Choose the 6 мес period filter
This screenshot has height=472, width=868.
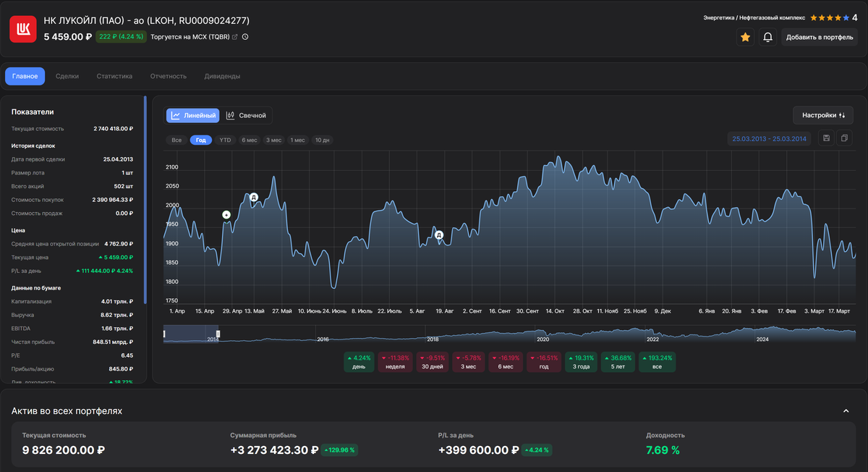(249, 140)
